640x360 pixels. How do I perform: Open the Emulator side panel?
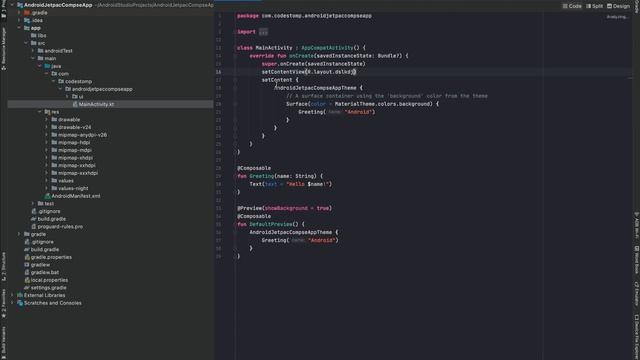[x=636, y=293]
